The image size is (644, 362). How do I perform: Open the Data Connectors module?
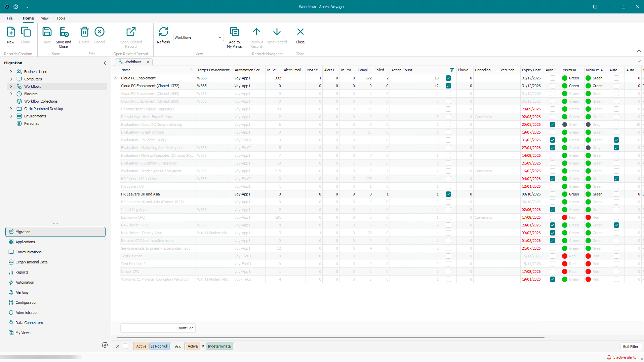29,323
